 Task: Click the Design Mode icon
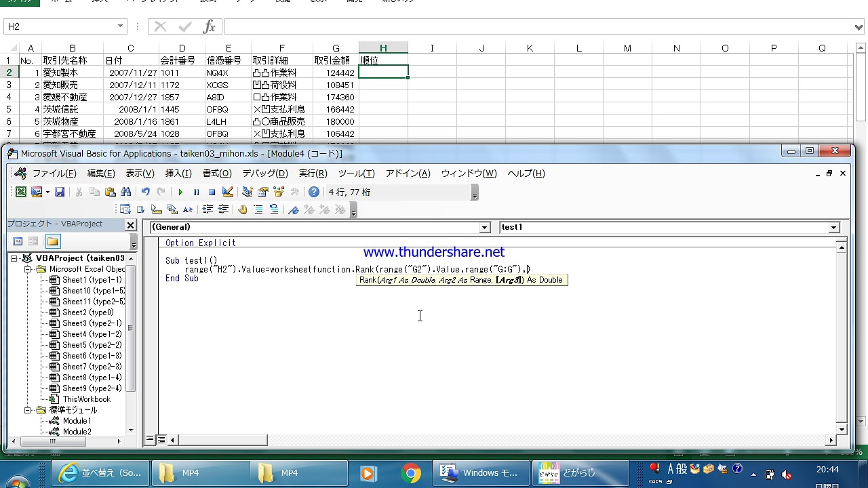(x=228, y=192)
